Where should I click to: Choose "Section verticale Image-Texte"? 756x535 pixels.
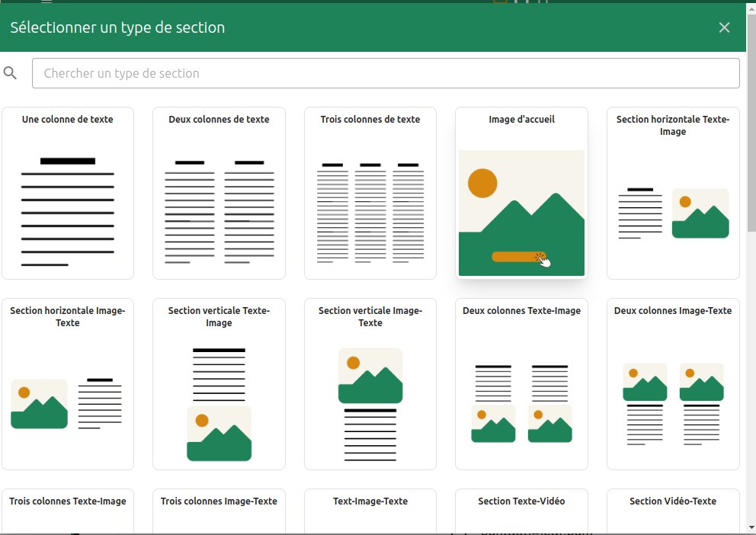370,383
